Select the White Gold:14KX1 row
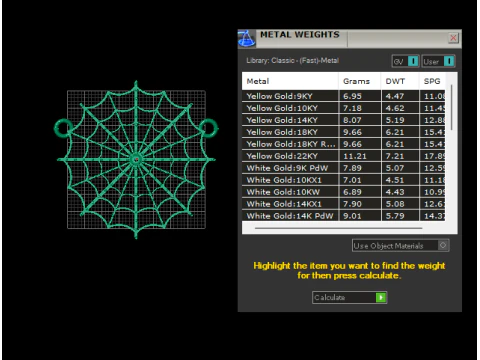The height and width of the screenshot is (360, 480). (344, 204)
